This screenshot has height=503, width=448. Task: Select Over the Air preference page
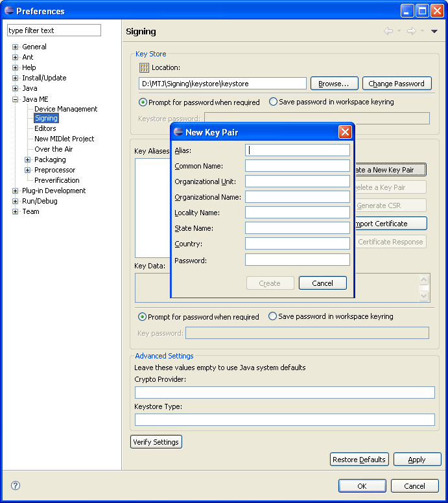pyautogui.click(x=53, y=149)
